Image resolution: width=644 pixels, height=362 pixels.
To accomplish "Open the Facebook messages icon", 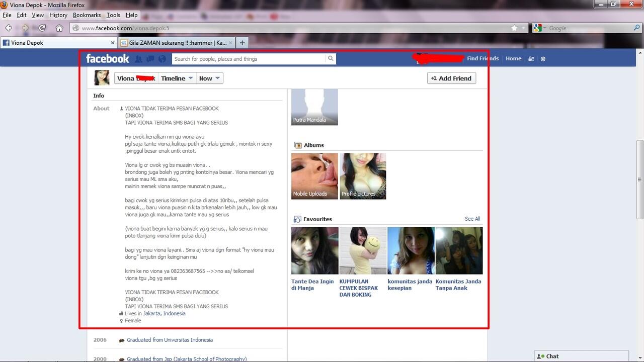I will coord(150,59).
